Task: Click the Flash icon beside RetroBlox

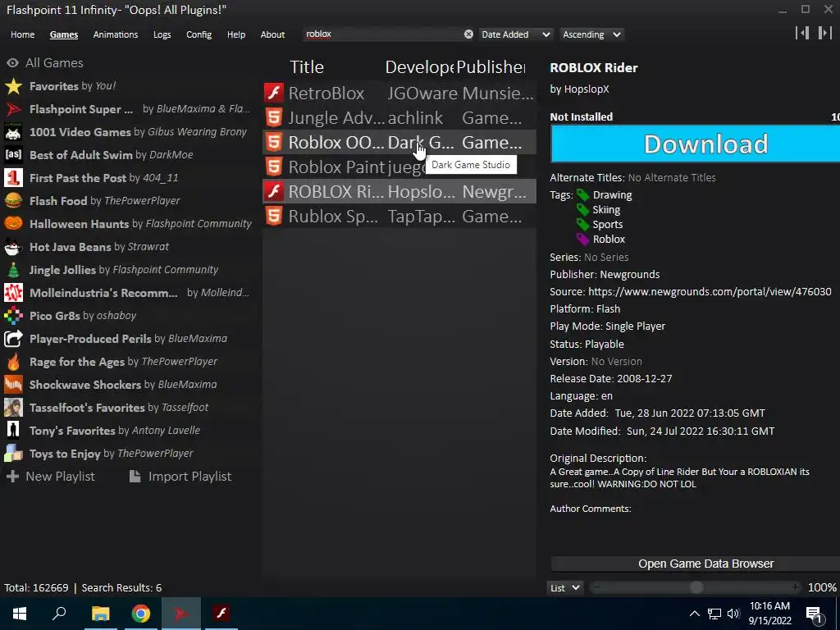Action: point(274,93)
